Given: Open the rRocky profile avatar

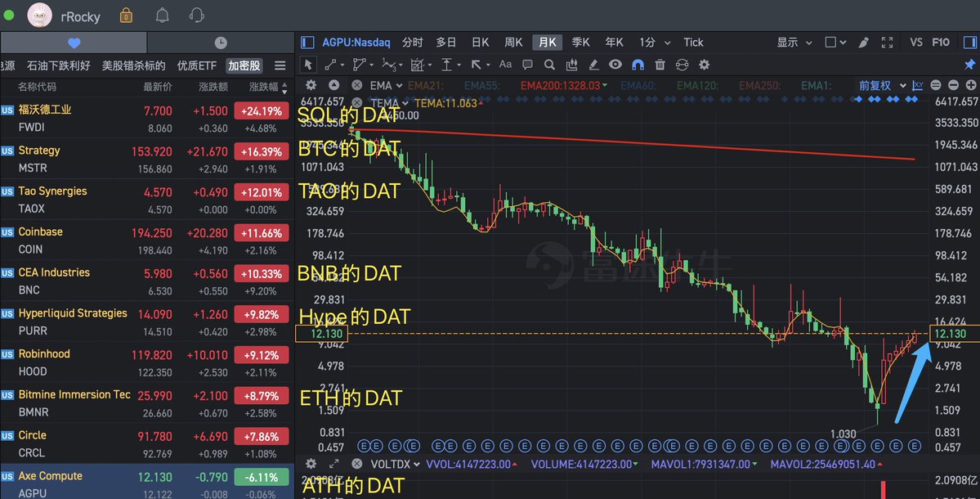Looking at the screenshot, I should (39, 15).
